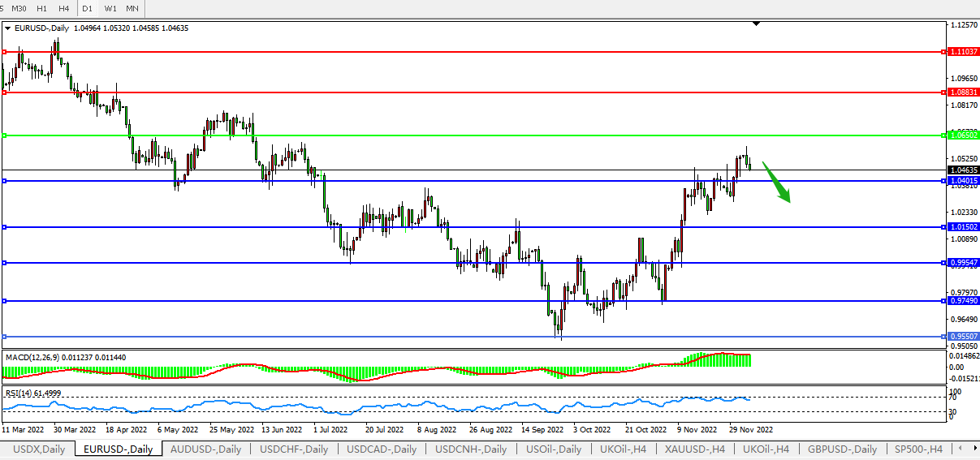The width and height of the screenshot is (980, 460).
Task: Switch chart timeframe to H4
Action: [x=63, y=8]
